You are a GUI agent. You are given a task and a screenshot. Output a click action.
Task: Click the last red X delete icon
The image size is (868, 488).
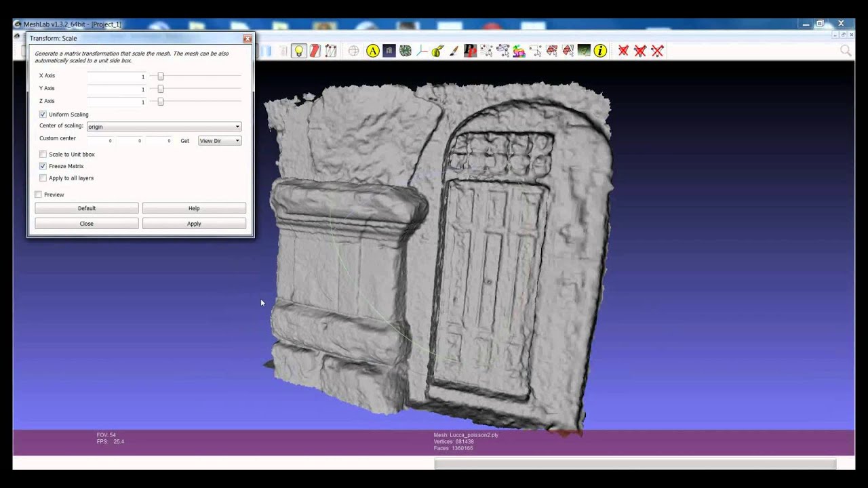(657, 51)
